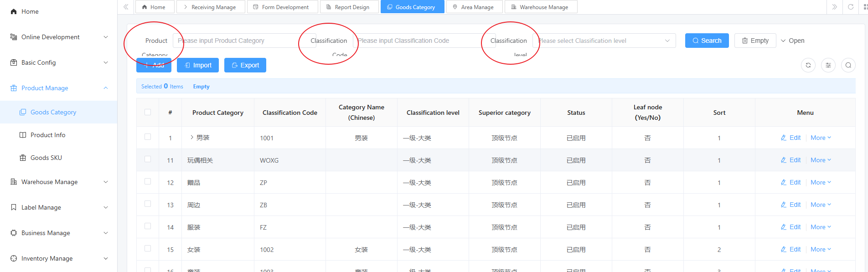Switch to the Report Design tab
The image size is (868, 272).
(x=349, y=7)
